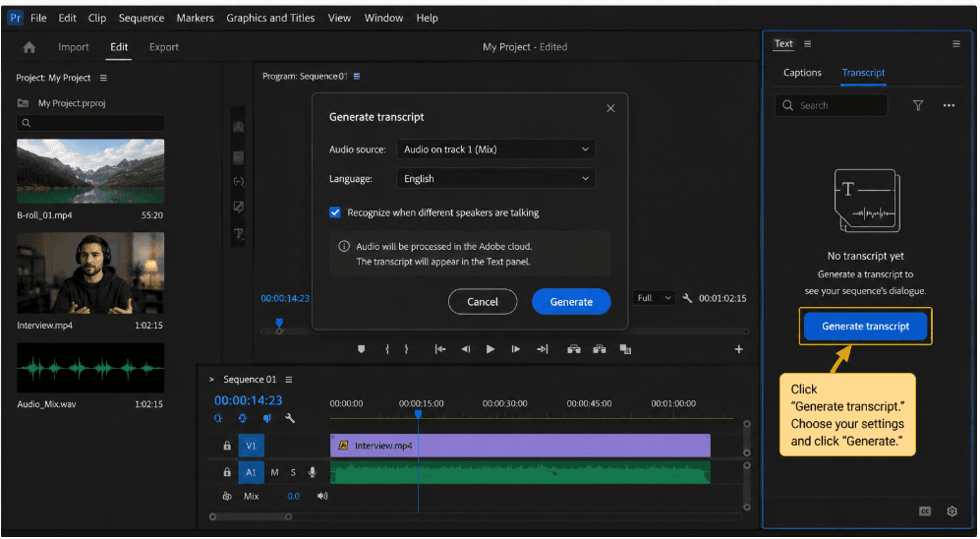Click the Project panel search field
Viewport: 980px width, 539px height.
(x=90, y=123)
